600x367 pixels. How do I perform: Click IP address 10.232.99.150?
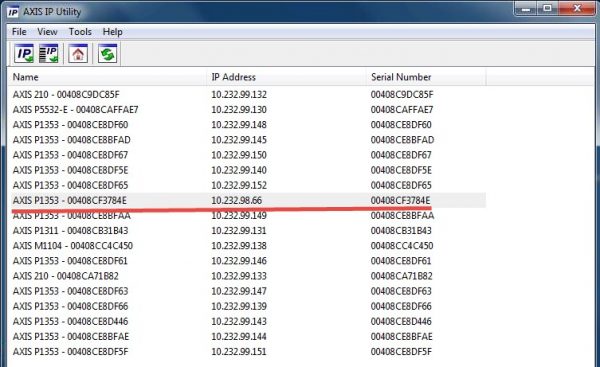[x=239, y=155]
